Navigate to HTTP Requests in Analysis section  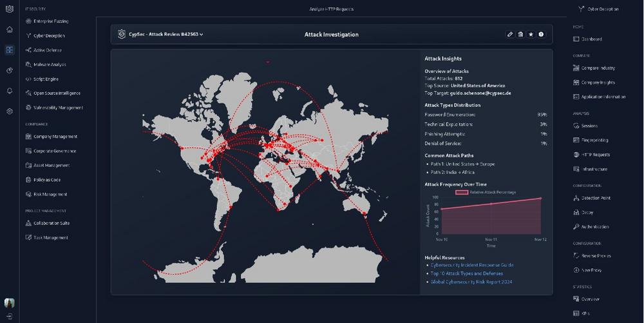pyautogui.click(x=595, y=155)
